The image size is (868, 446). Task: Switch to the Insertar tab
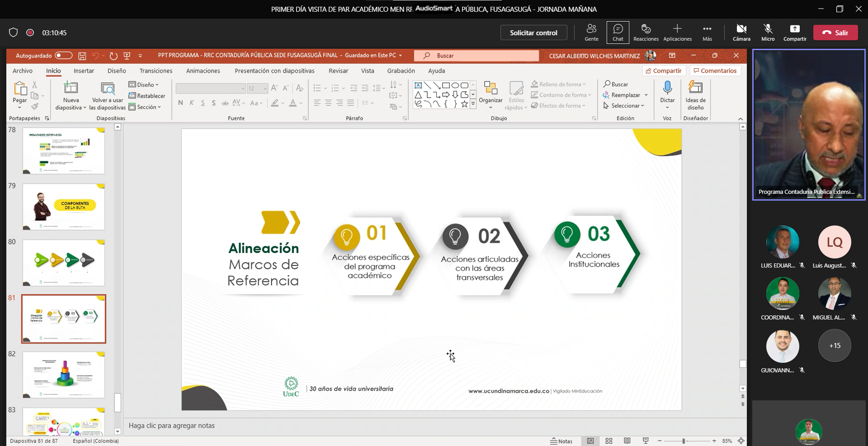pyautogui.click(x=84, y=71)
